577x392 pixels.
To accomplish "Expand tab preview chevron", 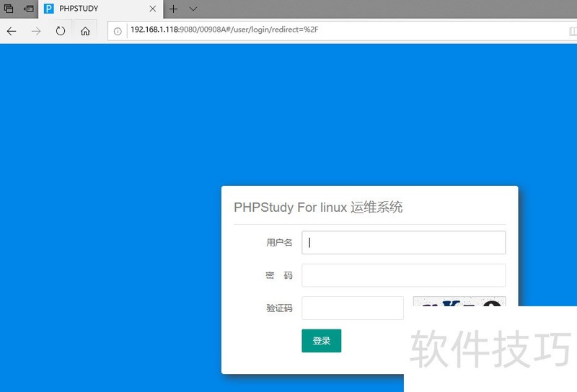I will [193, 9].
